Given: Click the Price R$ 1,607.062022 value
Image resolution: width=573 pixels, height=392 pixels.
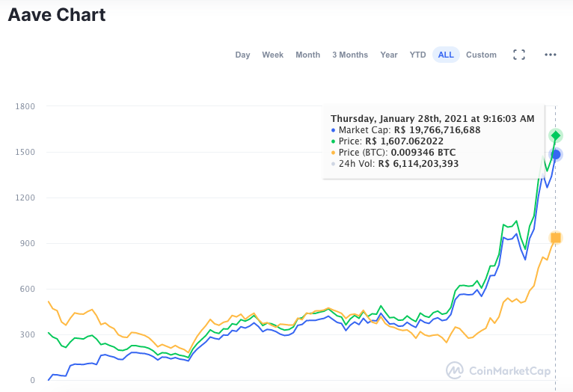Looking at the screenshot, I should 404,141.
